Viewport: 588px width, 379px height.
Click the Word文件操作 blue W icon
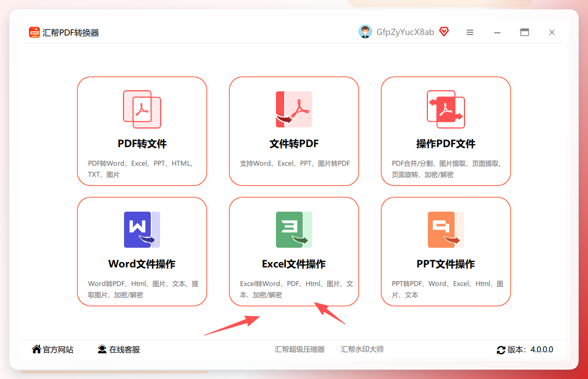tap(142, 230)
